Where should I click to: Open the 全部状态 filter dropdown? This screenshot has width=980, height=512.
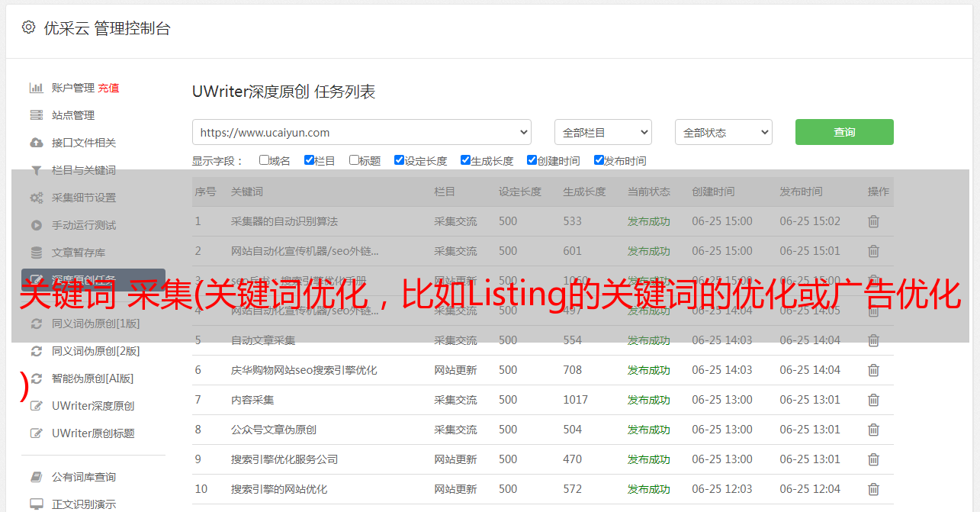(x=723, y=132)
